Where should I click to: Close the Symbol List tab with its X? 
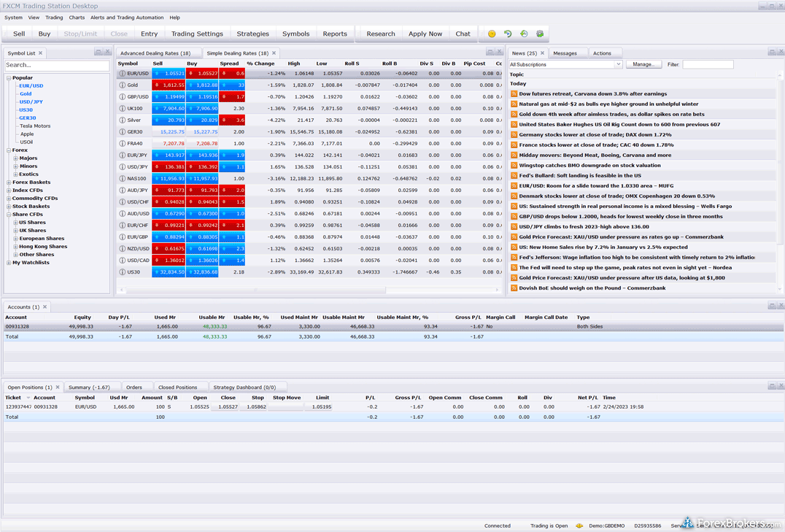41,53
